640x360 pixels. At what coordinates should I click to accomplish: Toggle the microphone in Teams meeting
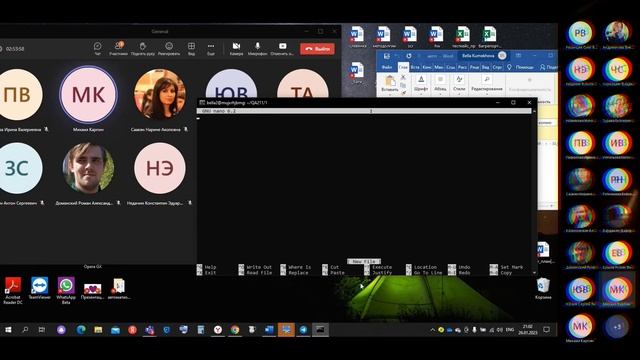[x=258, y=48]
